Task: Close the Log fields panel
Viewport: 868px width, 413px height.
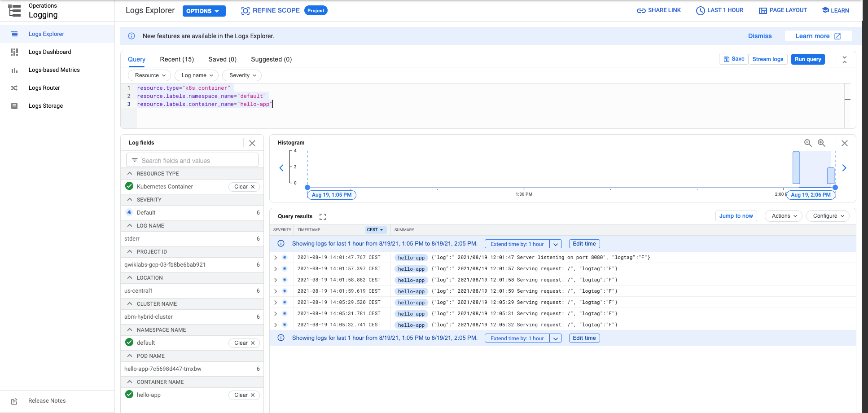Action: click(x=252, y=143)
